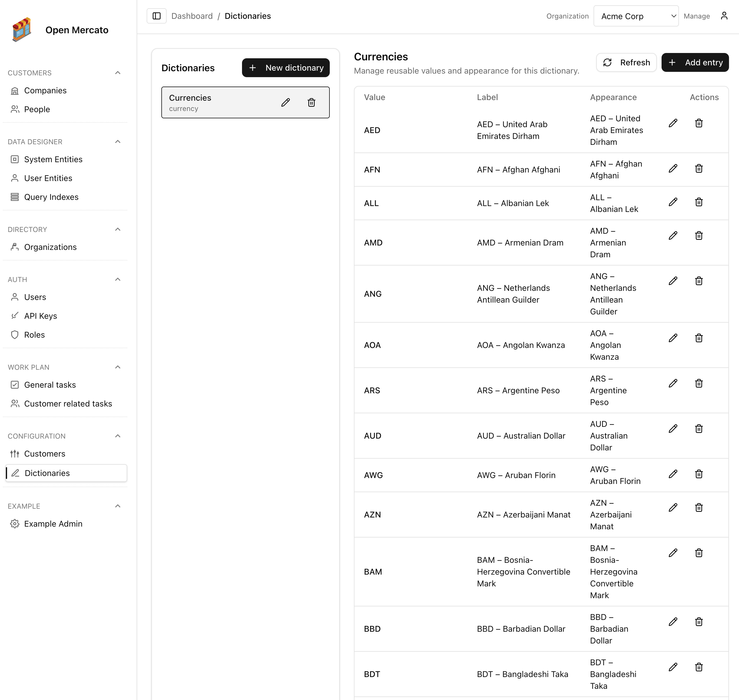Toggle the sidebar panel icon
739x700 pixels.
click(x=156, y=16)
